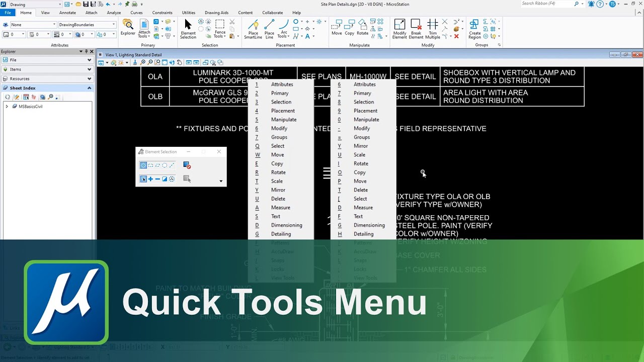The width and height of the screenshot is (644, 362).
Task: Activate the Element Selection tool in ribbon
Action: coord(188,29)
